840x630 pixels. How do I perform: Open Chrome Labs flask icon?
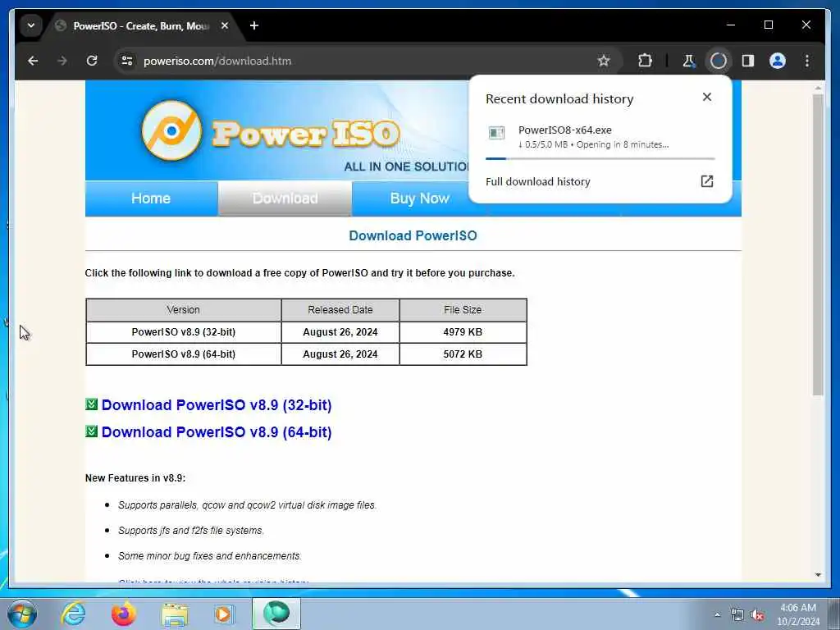point(689,61)
